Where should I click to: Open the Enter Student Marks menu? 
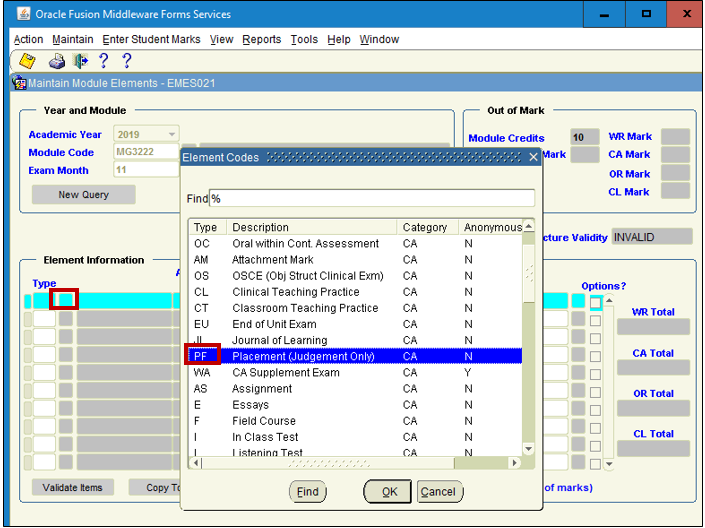[x=151, y=40]
